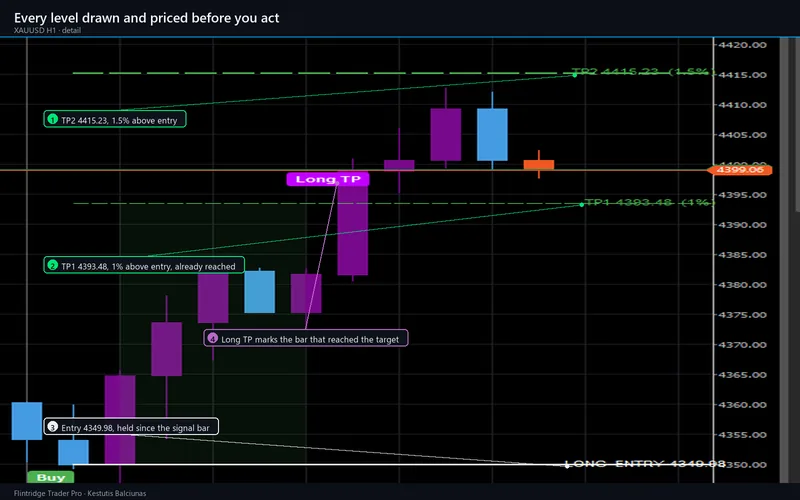Image resolution: width=800 pixels, height=500 pixels.
Task: Click the 4380.00 price axis label
Action: click(742, 285)
